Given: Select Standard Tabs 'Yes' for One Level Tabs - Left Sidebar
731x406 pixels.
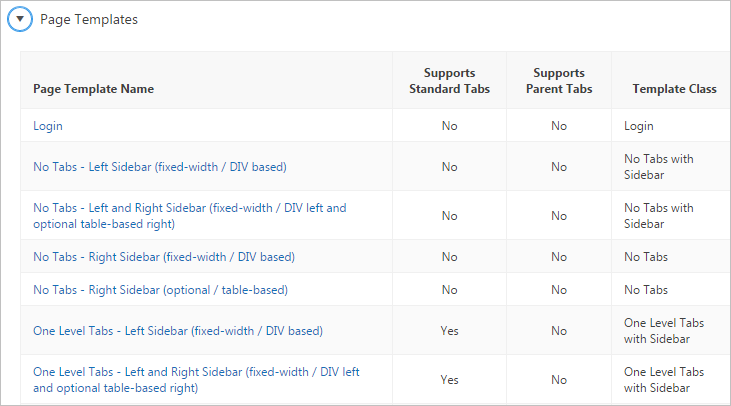Looking at the screenshot, I should [x=449, y=331].
